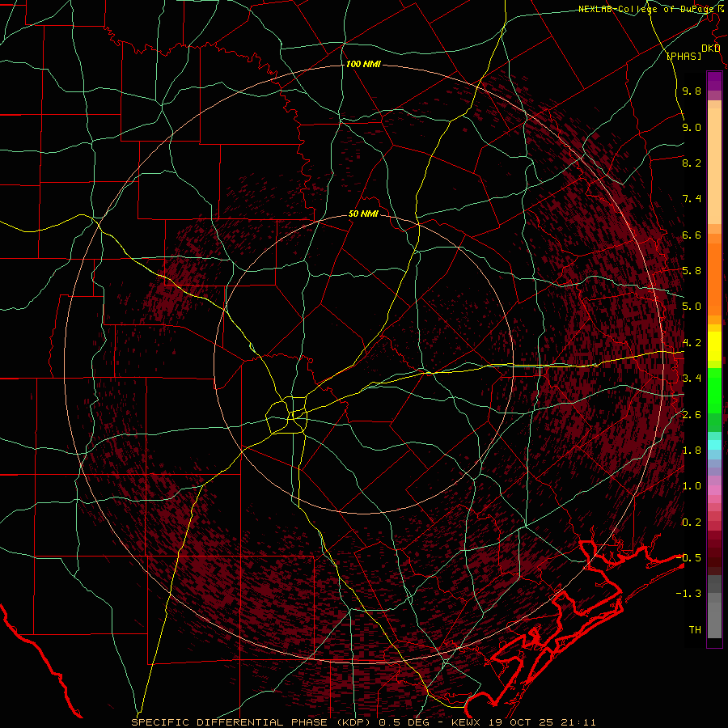Viewport: 728px width, 728px height.
Task: Select the "DKD" label above the color scale
Action: click(x=710, y=48)
